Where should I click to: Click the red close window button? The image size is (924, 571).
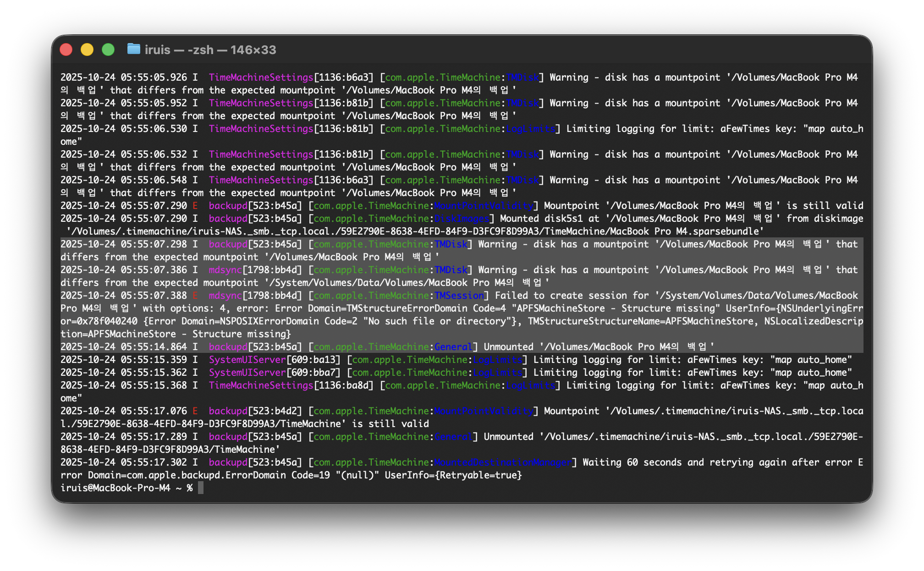[x=66, y=49]
